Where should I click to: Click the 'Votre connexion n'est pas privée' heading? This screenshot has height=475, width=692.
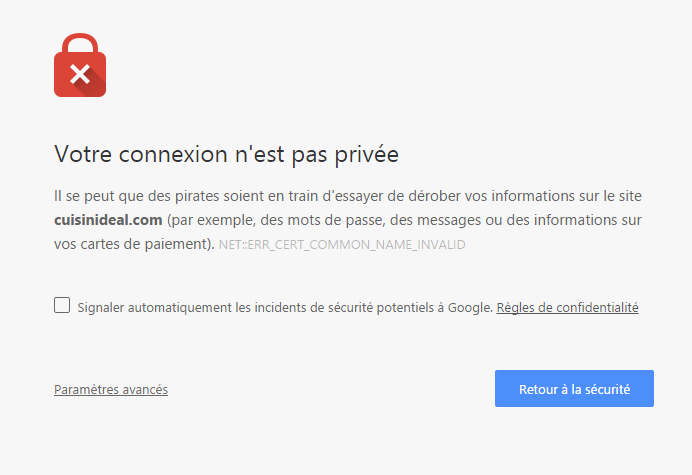click(x=226, y=154)
